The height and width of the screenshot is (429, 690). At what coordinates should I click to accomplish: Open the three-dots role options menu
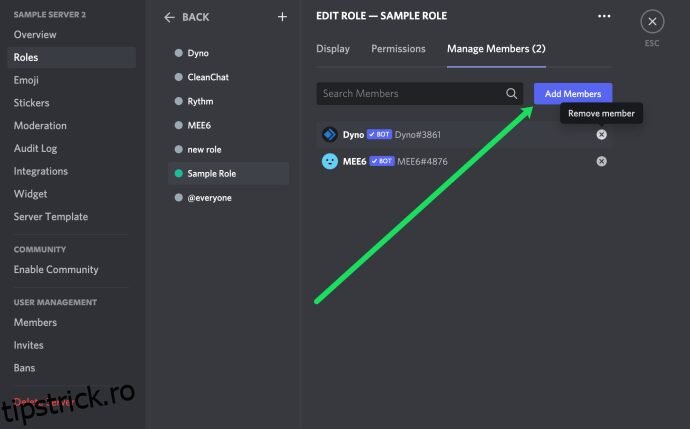pos(603,16)
